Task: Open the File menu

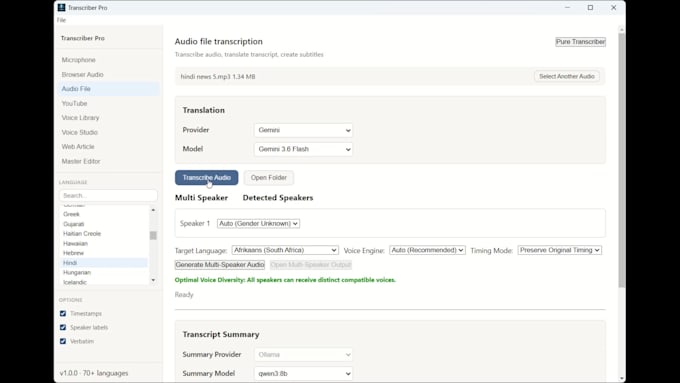Action: click(61, 20)
